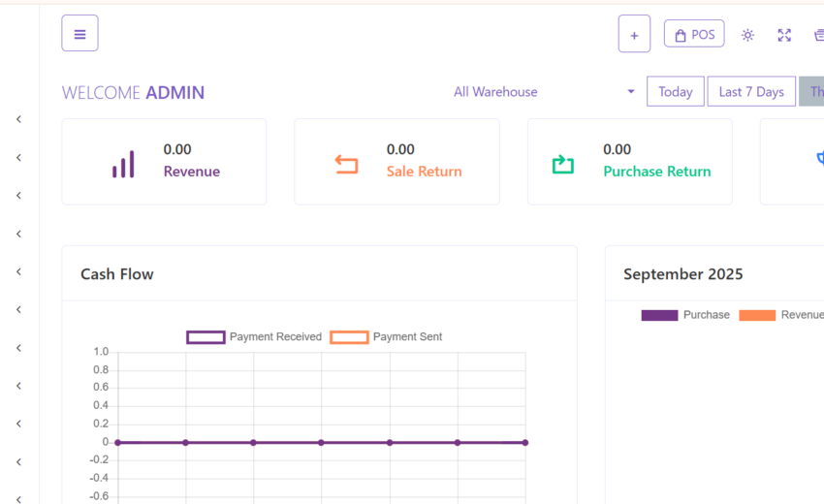Open the All Warehouse dropdown
This screenshot has height=504, width=824.
tap(545, 92)
